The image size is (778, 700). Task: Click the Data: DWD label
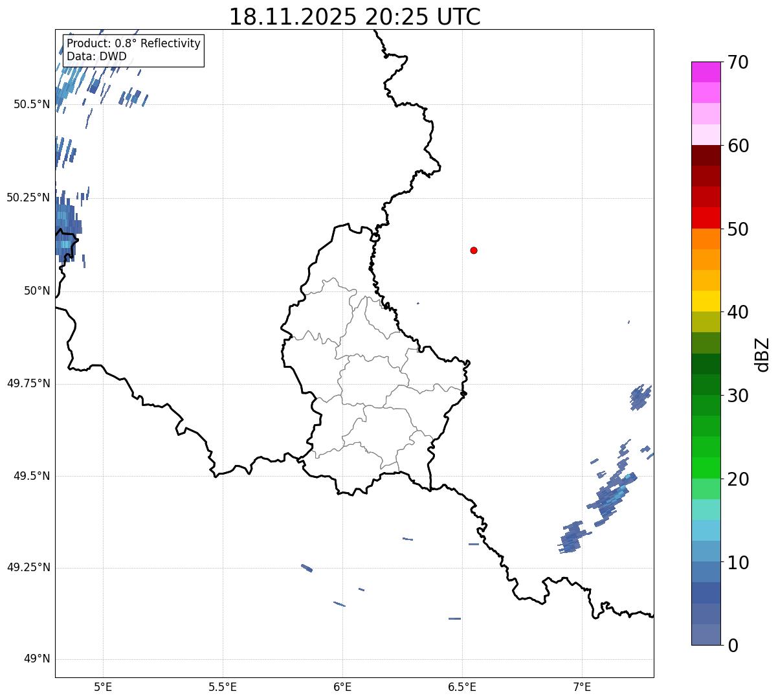click(x=96, y=56)
